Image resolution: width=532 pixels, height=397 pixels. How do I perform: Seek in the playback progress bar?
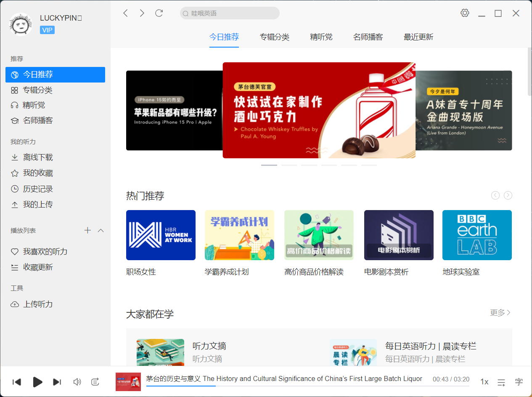click(x=307, y=386)
